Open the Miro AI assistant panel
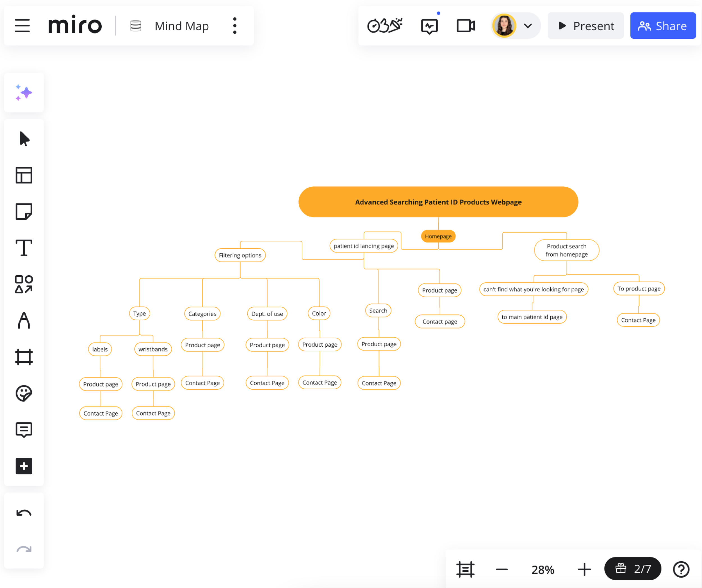Viewport: 702px width, 588px height. pos(24,93)
